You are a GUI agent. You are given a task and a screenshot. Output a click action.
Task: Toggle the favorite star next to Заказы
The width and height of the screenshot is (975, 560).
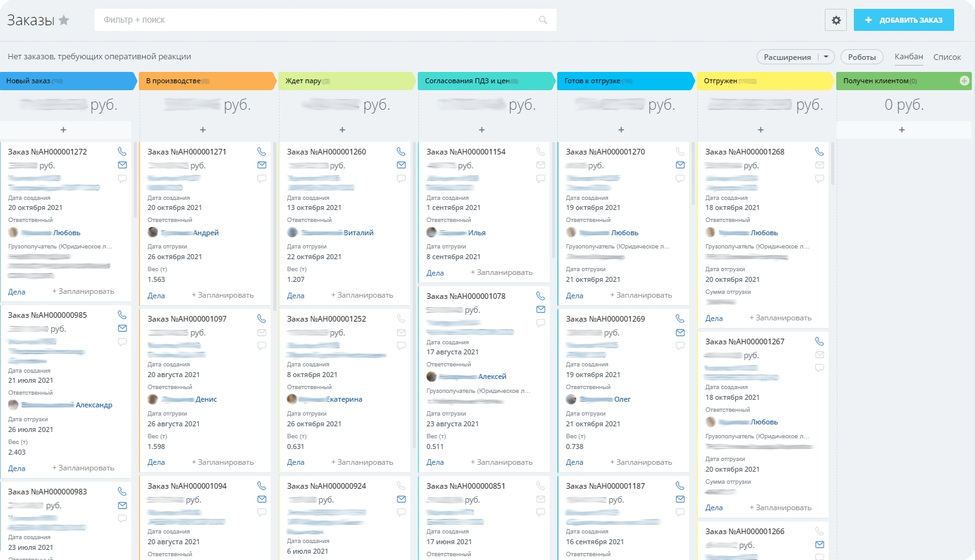coord(64,20)
